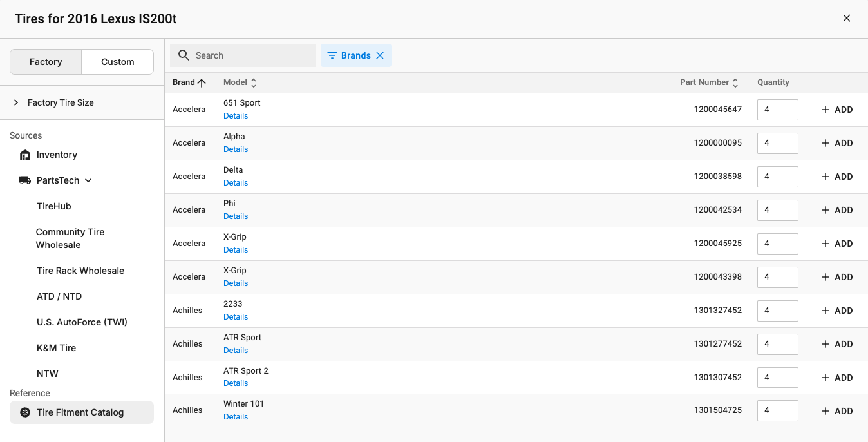Edit quantity for Achilles Winter 101

pos(778,411)
